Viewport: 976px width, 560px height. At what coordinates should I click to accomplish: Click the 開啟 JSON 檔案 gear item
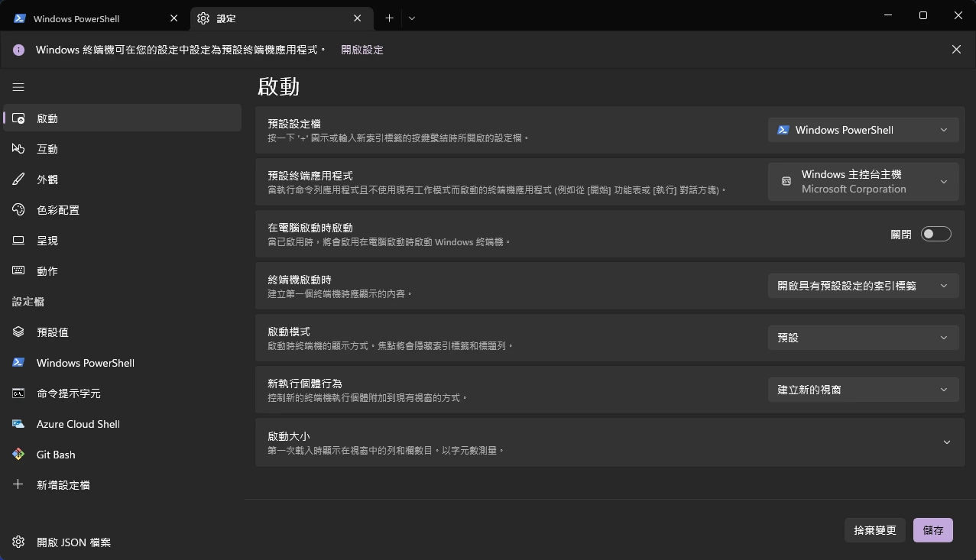(x=73, y=542)
